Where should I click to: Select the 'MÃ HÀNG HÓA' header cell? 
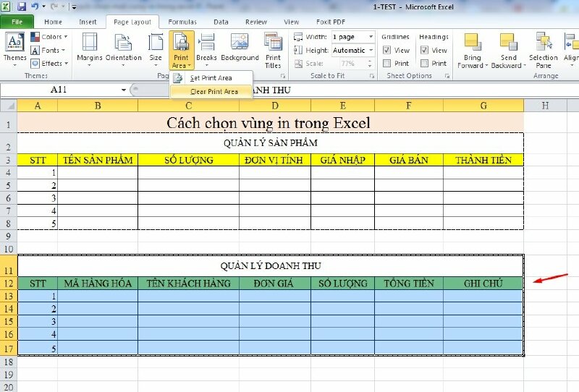tap(98, 283)
